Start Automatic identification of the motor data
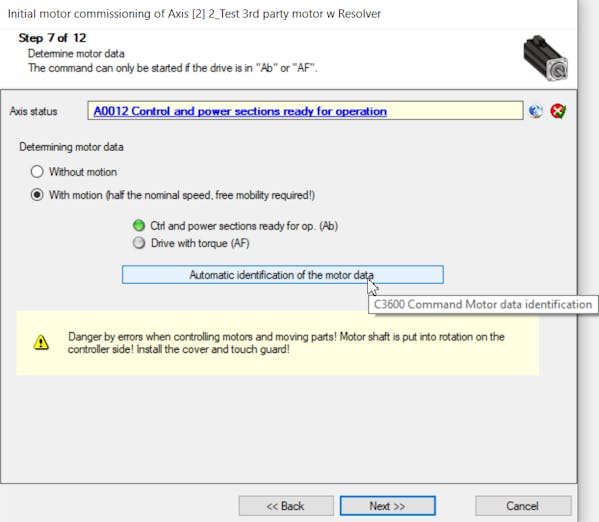This screenshot has width=599, height=522. click(x=283, y=275)
